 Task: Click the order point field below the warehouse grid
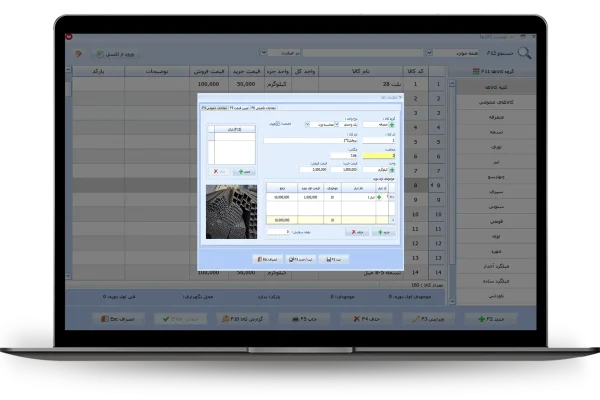pos(278,232)
